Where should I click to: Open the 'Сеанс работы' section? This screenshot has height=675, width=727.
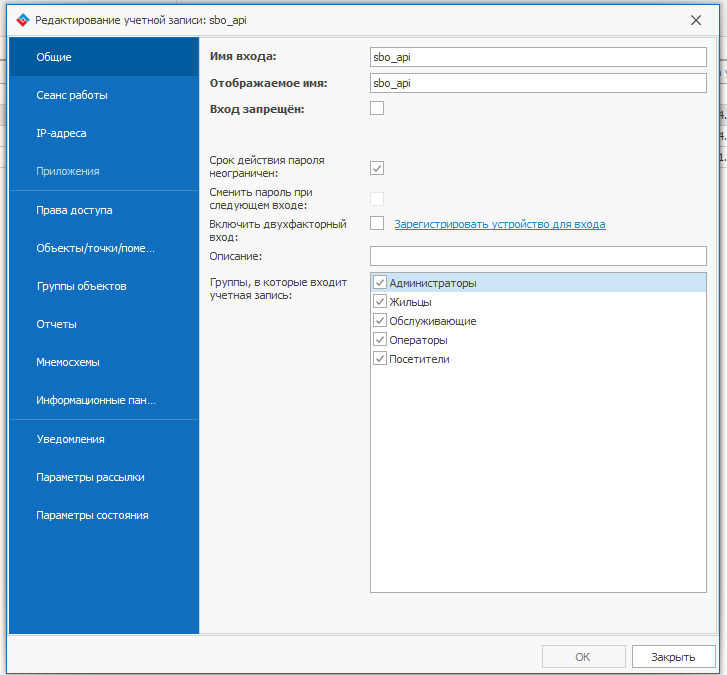tap(72, 95)
